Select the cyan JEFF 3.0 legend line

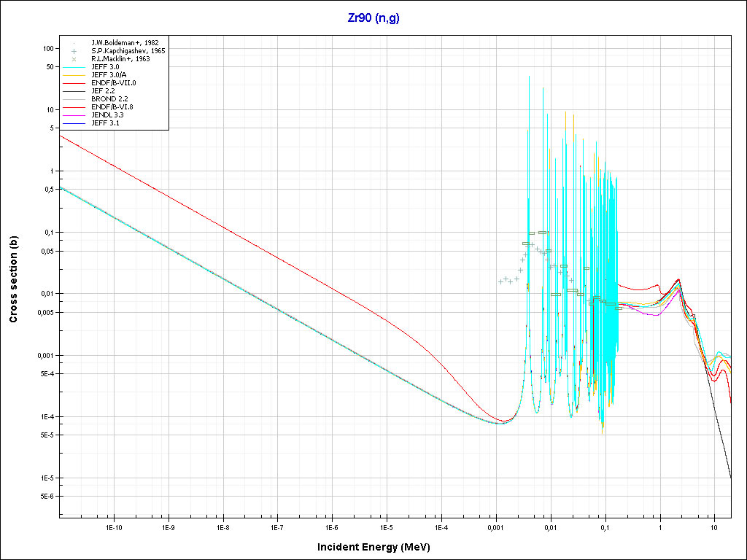74,67
